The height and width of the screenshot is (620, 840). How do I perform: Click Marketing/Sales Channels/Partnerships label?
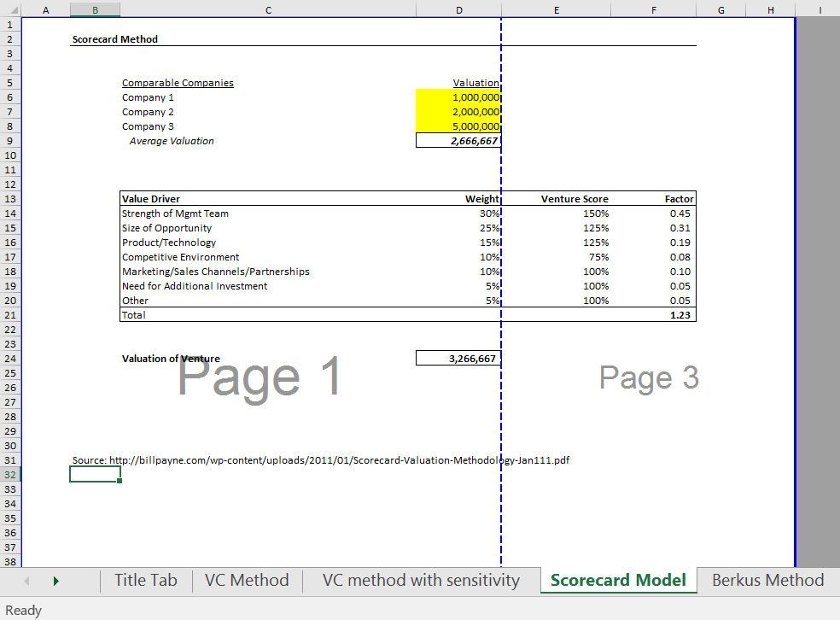pyautogui.click(x=215, y=272)
